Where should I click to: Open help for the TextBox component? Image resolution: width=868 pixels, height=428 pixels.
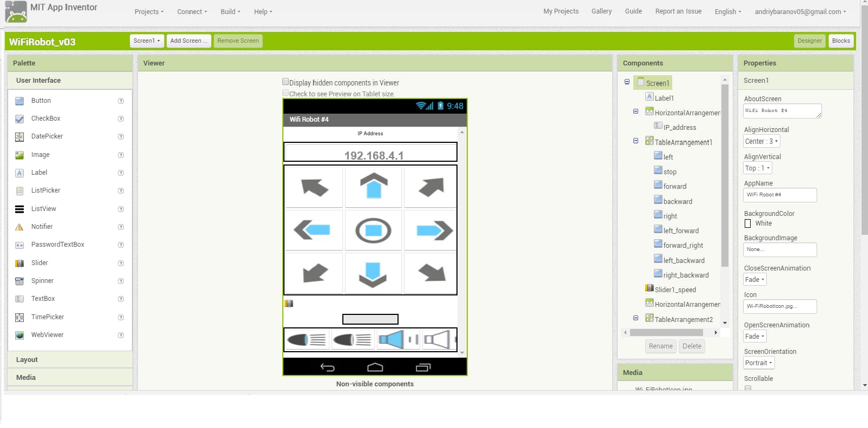[121, 299]
